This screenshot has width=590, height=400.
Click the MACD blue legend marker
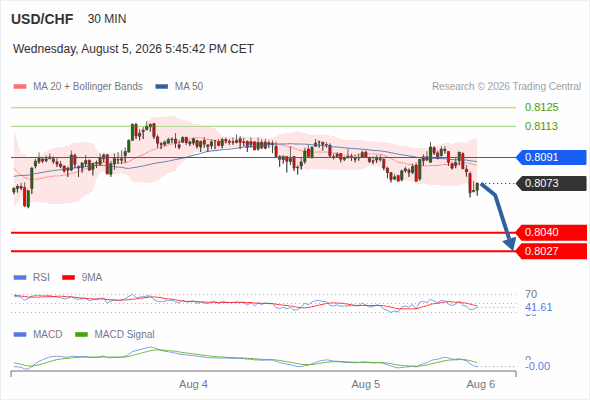20,334
